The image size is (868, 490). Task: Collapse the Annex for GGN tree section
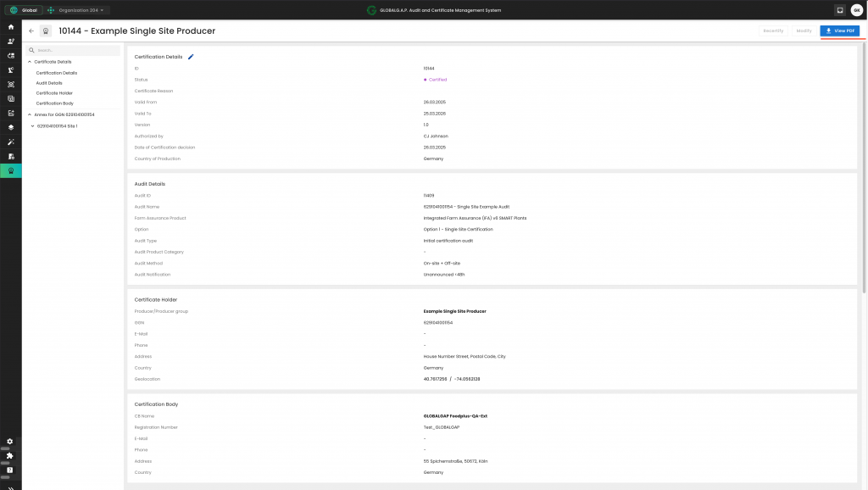tap(29, 114)
